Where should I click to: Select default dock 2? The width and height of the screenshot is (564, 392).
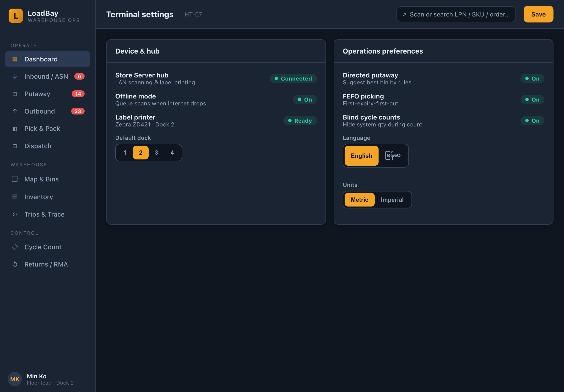click(141, 152)
